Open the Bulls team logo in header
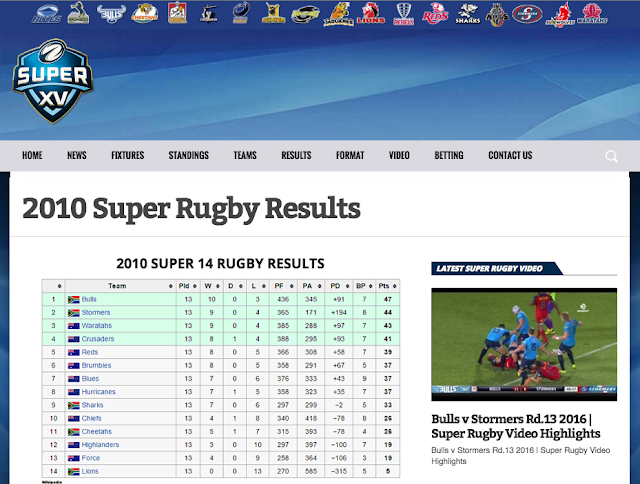The width and height of the screenshot is (640, 484). click(111, 13)
